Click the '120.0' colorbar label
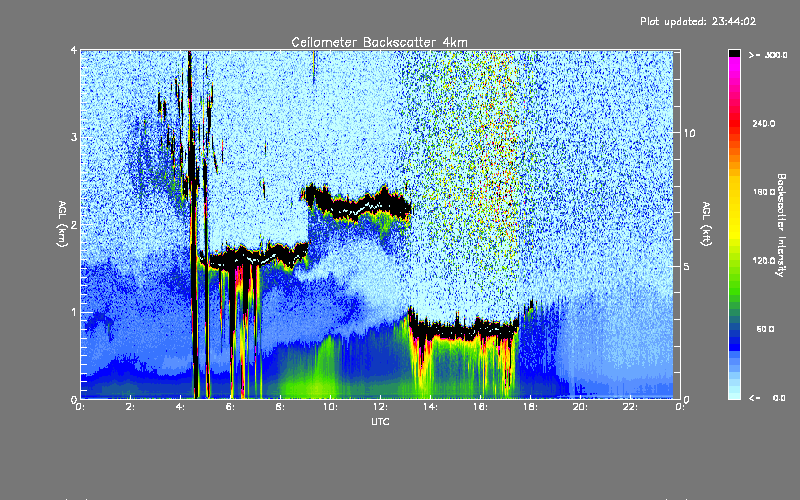 [x=764, y=260]
